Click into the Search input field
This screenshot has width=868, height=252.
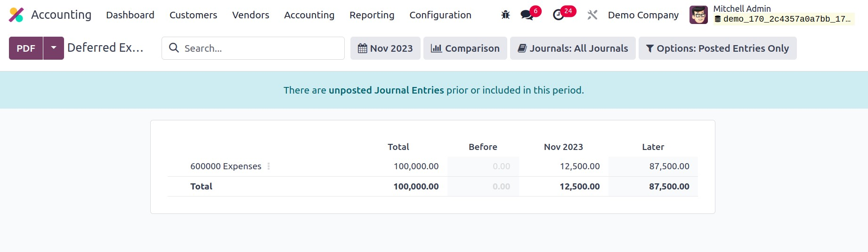tap(261, 48)
